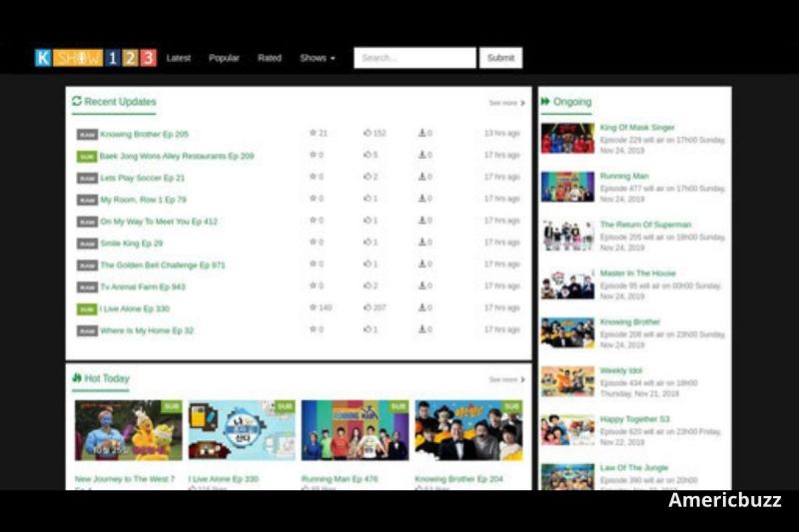Screen dimensions: 799x532
Task: Open Tv Animal Farm Ep 943
Action: [x=143, y=287]
